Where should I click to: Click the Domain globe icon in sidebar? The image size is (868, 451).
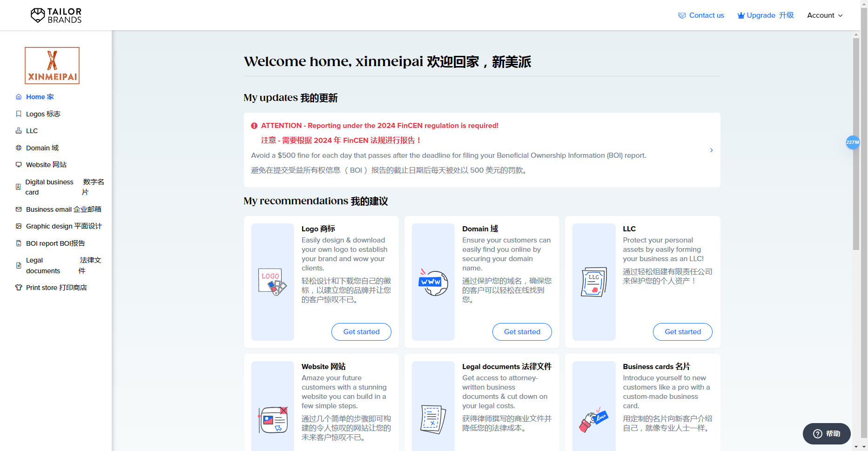click(19, 148)
